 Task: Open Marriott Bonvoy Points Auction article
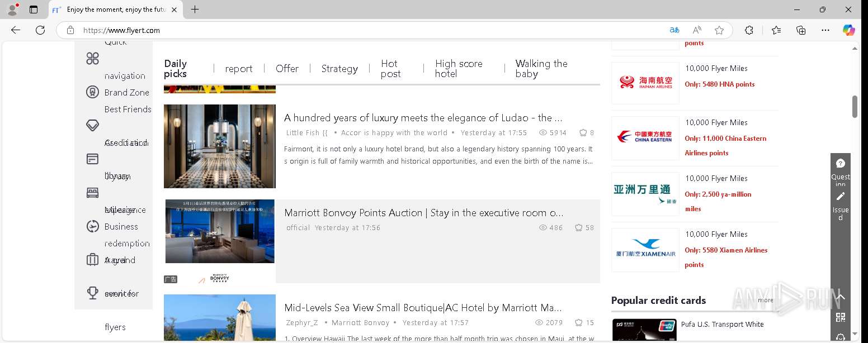(x=423, y=213)
